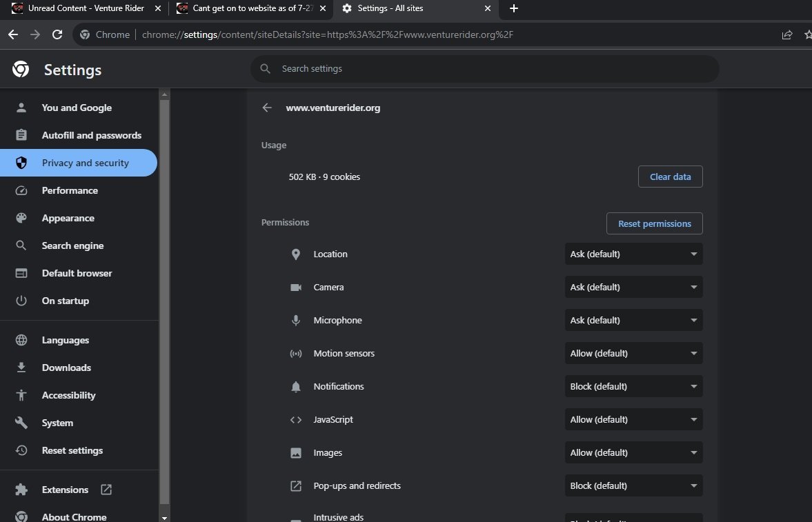This screenshot has width=812, height=522.
Task: Reload the page with the refresh icon
Action: 57,34
